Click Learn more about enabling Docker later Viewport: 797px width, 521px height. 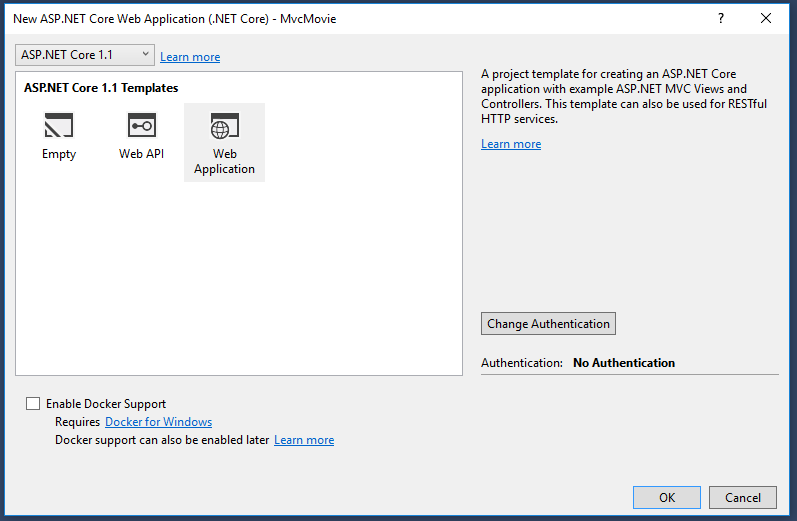click(x=304, y=440)
